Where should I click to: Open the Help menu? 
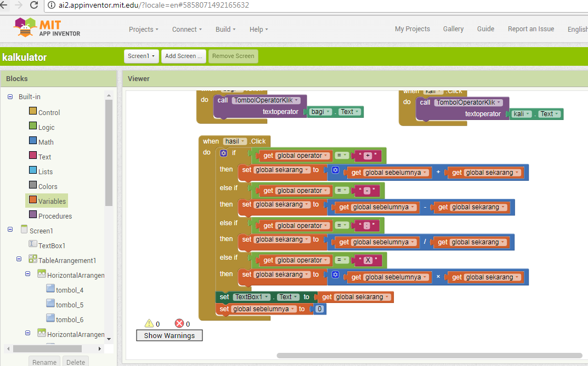259,29
